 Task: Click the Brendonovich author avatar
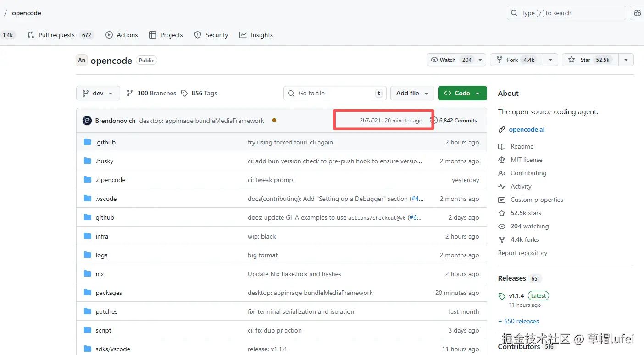coord(87,121)
